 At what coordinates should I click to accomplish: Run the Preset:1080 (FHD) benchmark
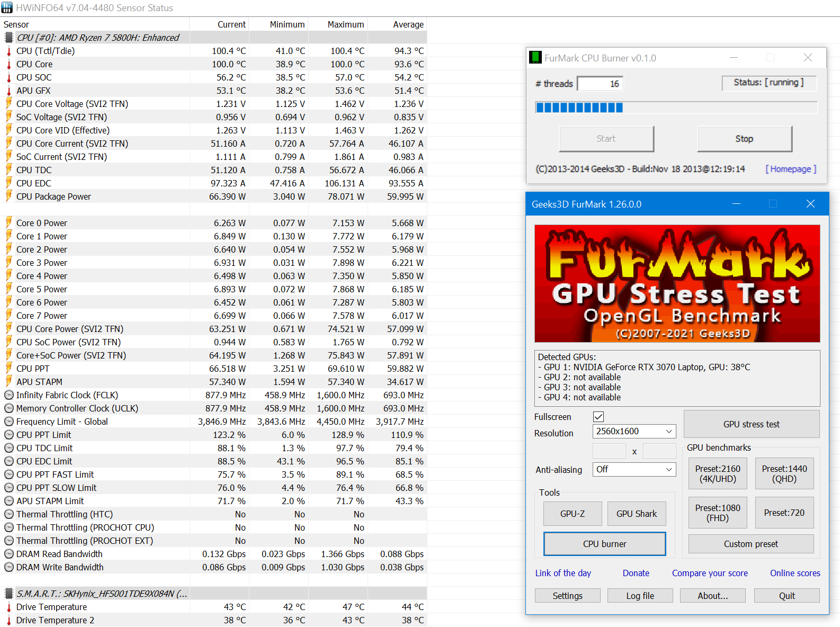click(718, 513)
